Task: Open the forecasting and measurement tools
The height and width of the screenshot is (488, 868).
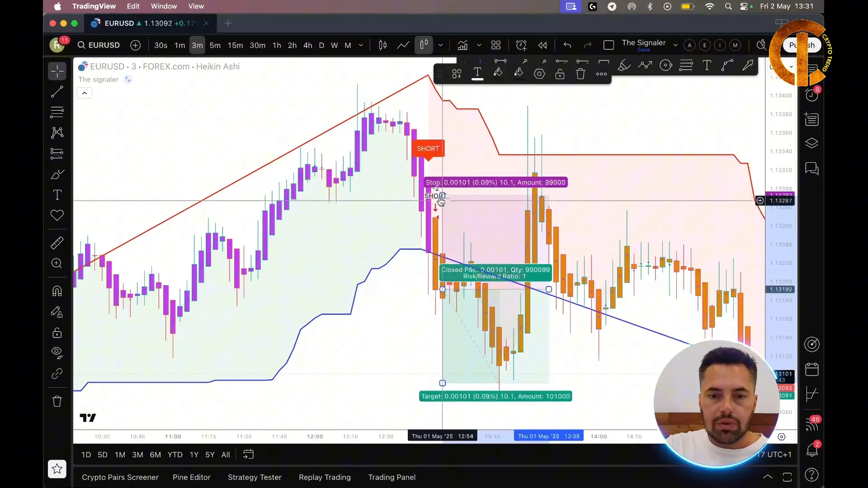Action: tap(57, 154)
